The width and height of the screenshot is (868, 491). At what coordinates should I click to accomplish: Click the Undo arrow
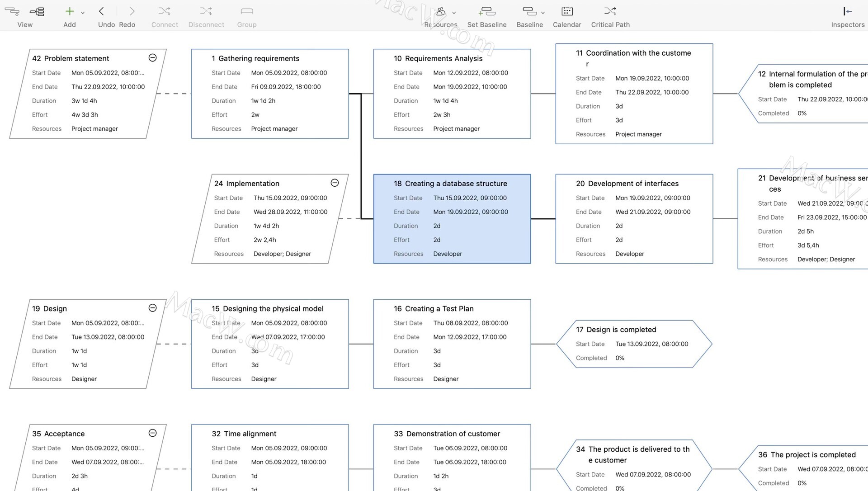pos(101,11)
